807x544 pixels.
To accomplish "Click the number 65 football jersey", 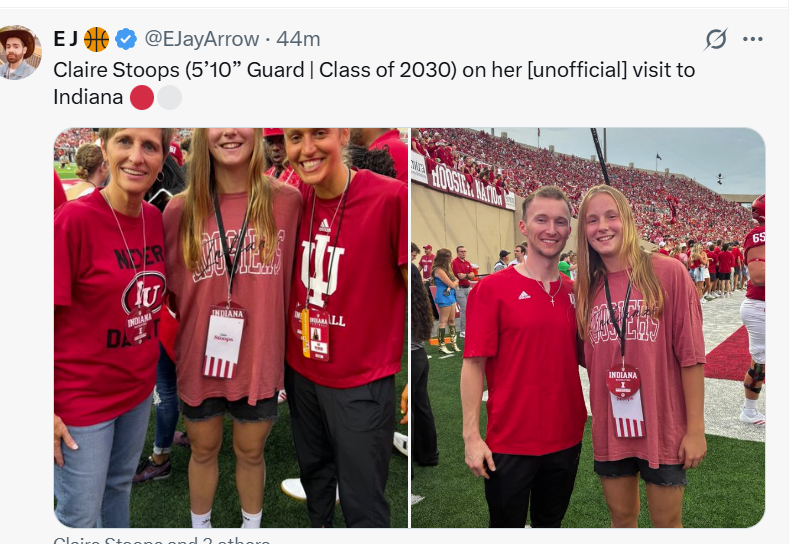I will (757, 247).
